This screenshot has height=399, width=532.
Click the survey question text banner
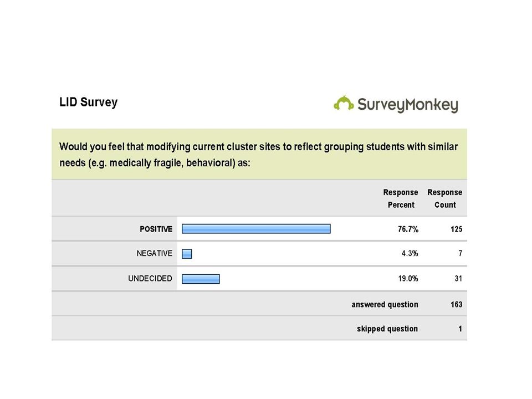click(259, 154)
